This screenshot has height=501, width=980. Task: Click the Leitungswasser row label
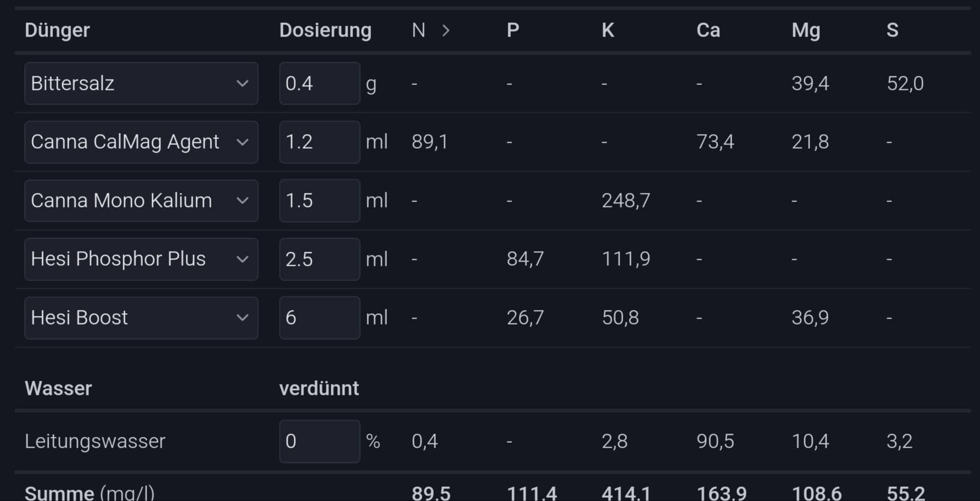click(x=95, y=441)
